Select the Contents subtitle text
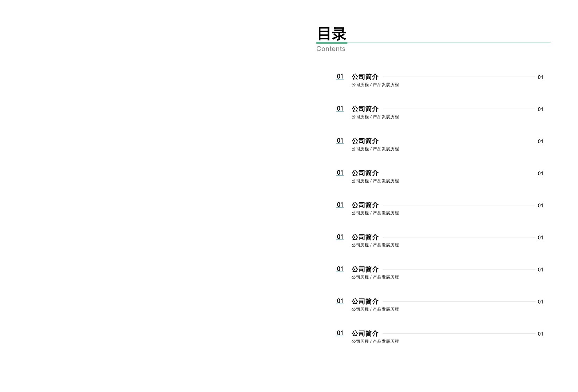This screenshot has width=578, height=392. (x=330, y=49)
